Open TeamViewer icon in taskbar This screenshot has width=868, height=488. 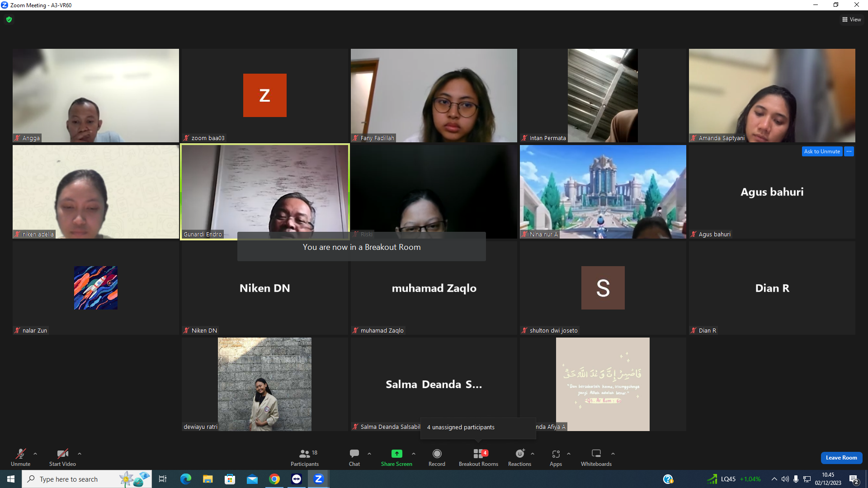(297, 479)
